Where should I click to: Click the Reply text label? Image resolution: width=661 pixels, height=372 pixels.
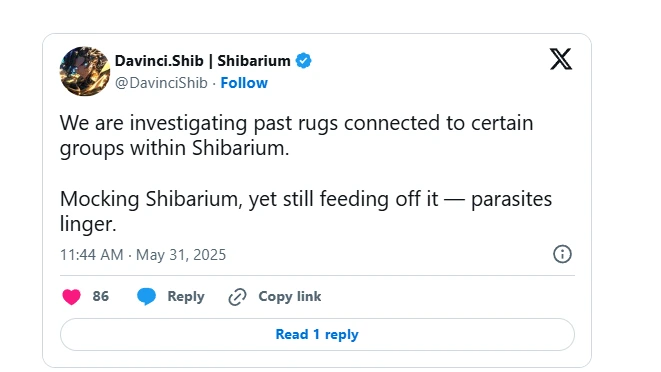pyautogui.click(x=186, y=297)
